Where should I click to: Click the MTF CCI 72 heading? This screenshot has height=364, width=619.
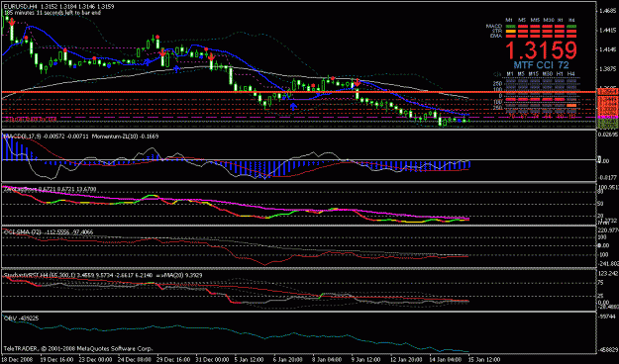pos(541,65)
